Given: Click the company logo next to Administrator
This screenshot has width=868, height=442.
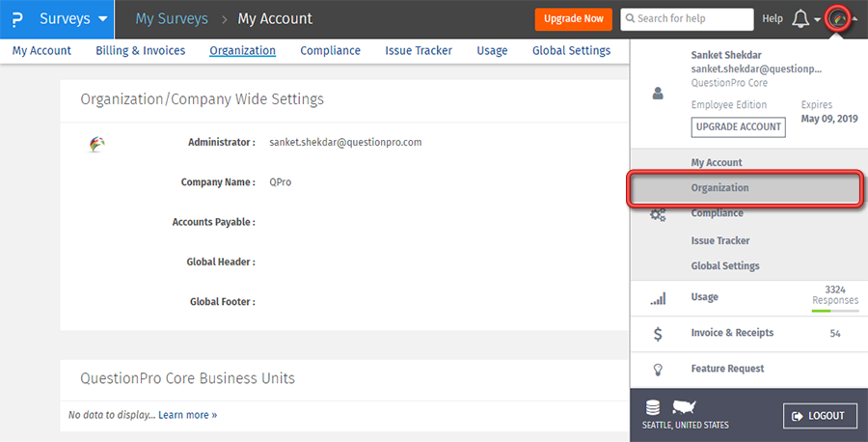Looking at the screenshot, I should coord(96,144).
